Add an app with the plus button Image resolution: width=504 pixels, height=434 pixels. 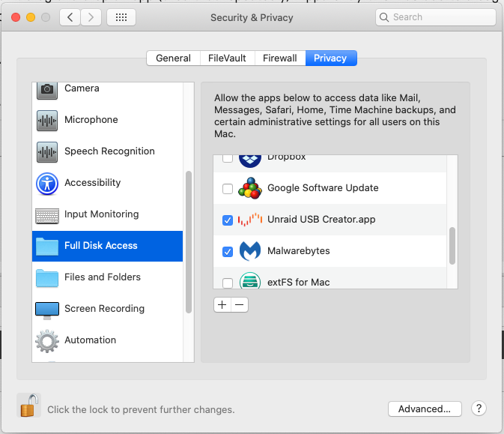click(222, 304)
